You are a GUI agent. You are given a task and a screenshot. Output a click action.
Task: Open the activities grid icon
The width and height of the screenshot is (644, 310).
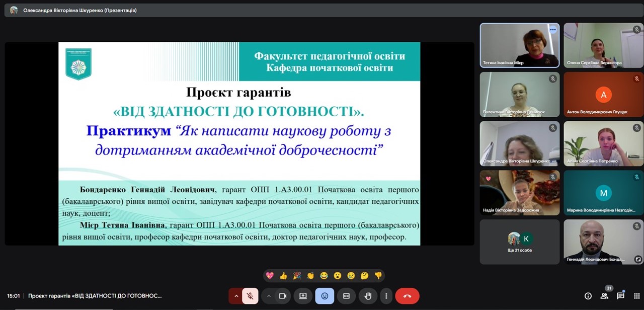(x=637, y=296)
